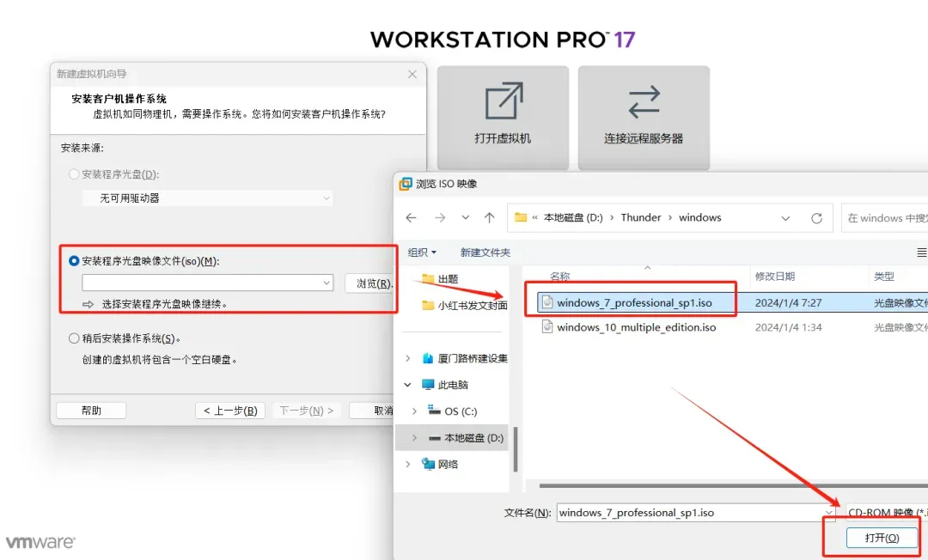Open recent locations chevron beside forward arrow
The image size is (928, 560).
(466, 217)
